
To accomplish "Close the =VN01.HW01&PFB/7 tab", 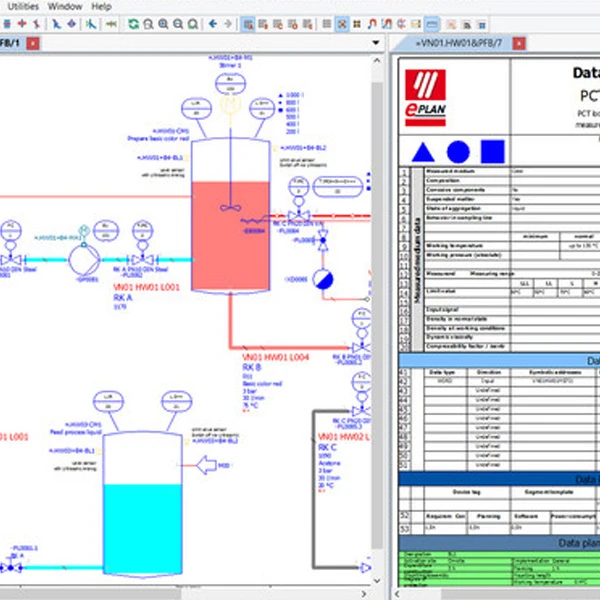I will [518, 43].
